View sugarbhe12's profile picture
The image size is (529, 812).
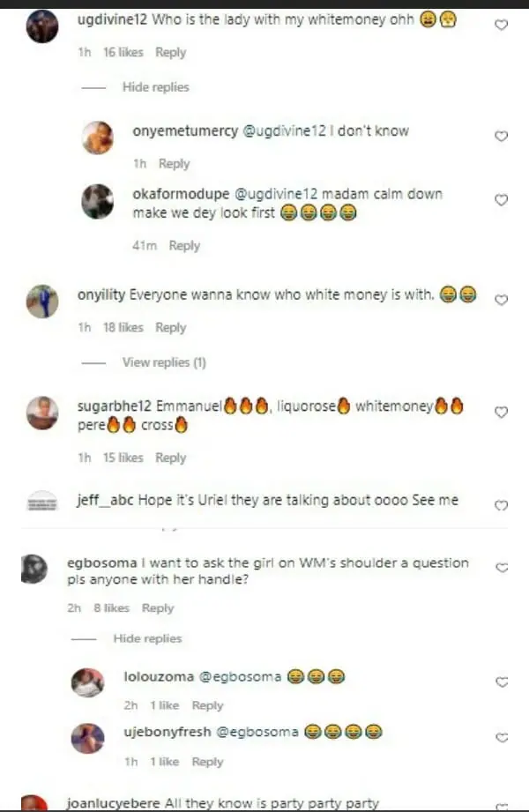42,413
